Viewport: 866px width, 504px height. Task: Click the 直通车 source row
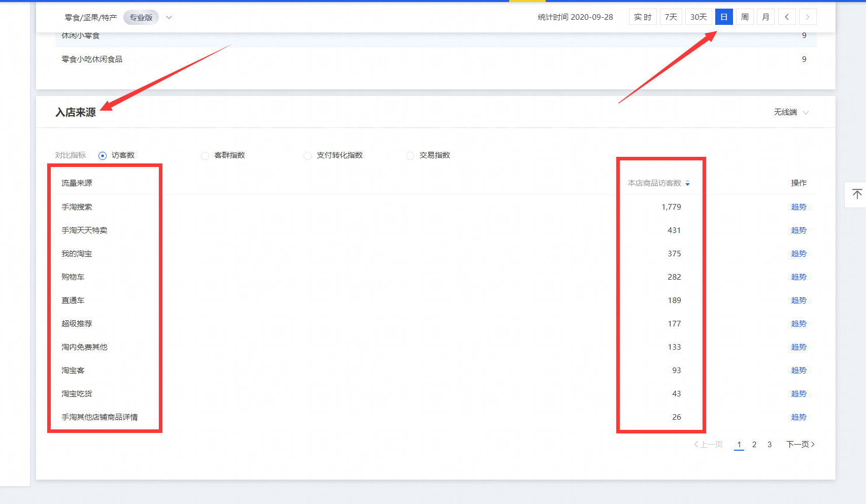pyautogui.click(x=436, y=300)
